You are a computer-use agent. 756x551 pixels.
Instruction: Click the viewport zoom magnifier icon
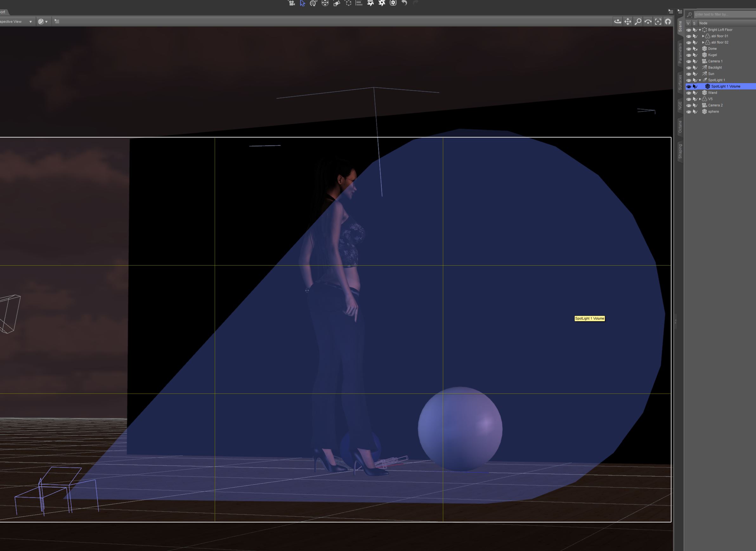tap(638, 21)
